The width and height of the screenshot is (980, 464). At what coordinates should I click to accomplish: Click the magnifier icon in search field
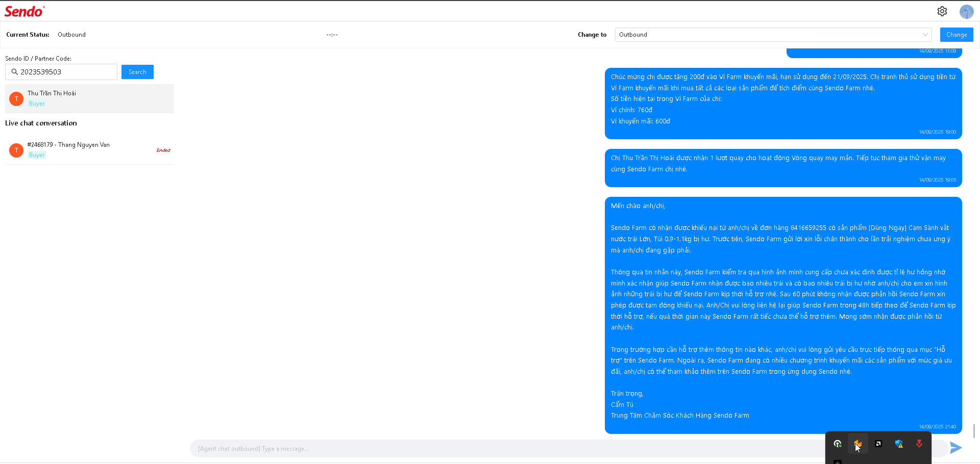click(15, 72)
